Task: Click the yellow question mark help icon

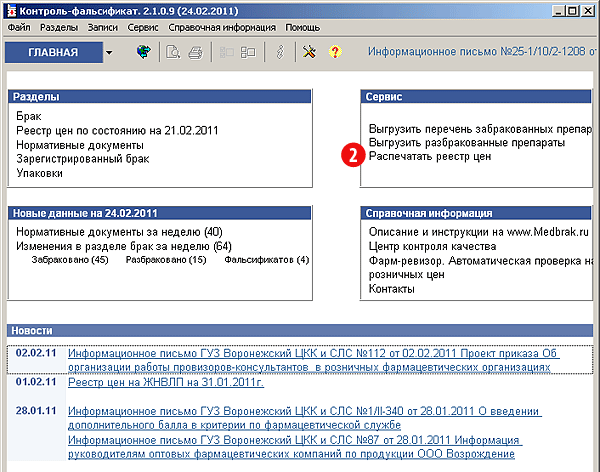Action: click(335, 52)
